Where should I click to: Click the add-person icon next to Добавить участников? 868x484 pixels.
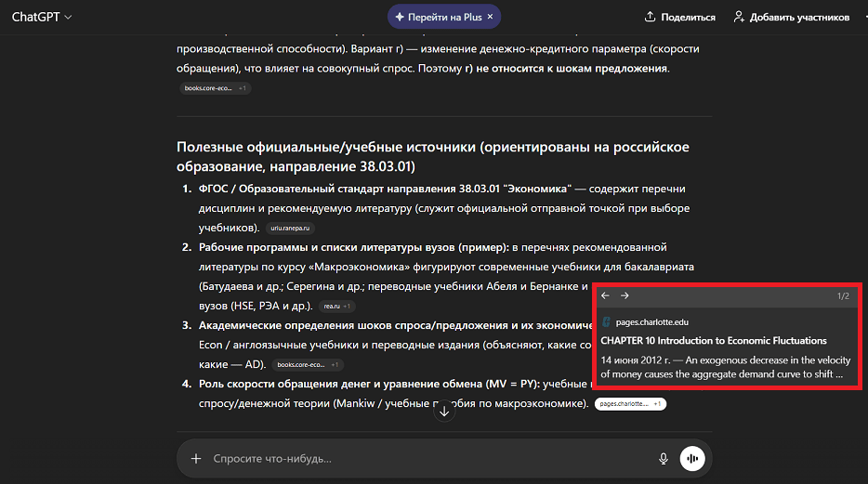coord(739,17)
